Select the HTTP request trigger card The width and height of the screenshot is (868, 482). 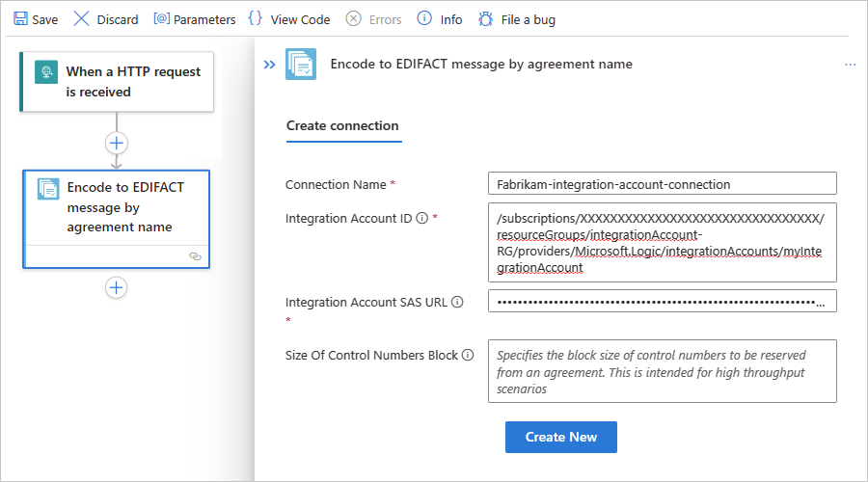117,82
